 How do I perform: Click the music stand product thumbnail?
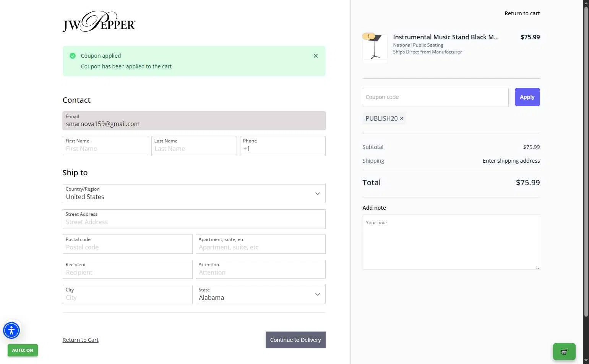coord(375,48)
